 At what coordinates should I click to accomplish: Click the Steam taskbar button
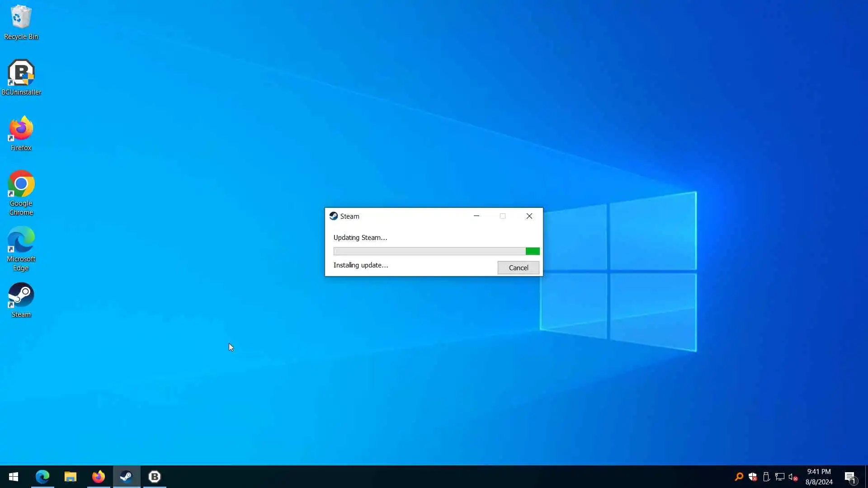(127, 477)
